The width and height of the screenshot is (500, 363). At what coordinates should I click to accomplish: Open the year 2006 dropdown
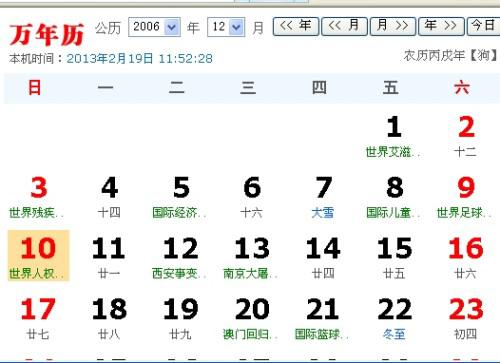click(154, 27)
